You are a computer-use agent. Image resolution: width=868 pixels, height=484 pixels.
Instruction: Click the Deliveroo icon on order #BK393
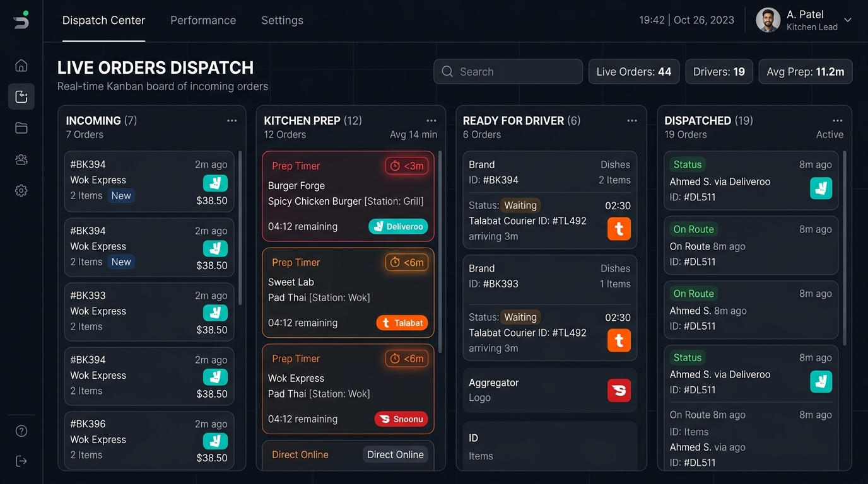pyautogui.click(x=215, y=313)
